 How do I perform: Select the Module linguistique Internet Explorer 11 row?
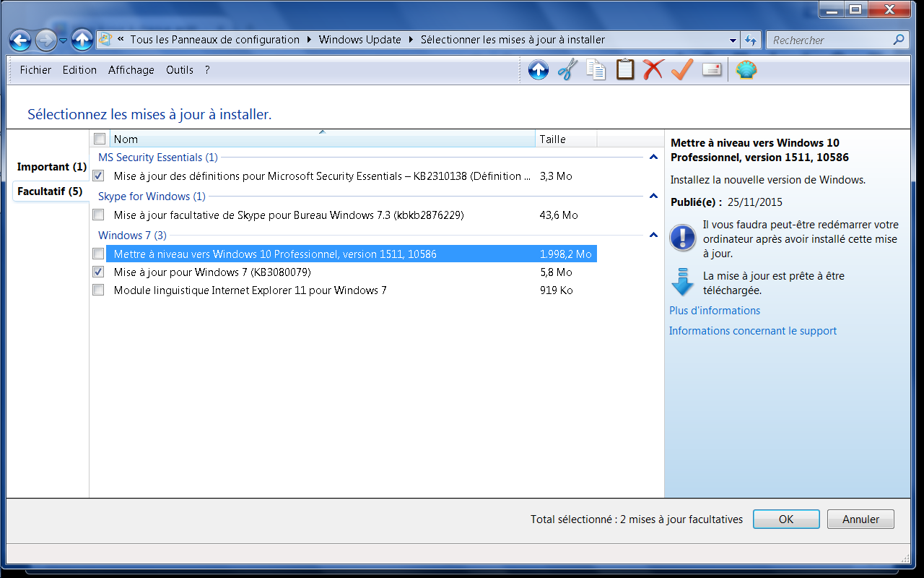pyautogui.click(x=250, y=290)
